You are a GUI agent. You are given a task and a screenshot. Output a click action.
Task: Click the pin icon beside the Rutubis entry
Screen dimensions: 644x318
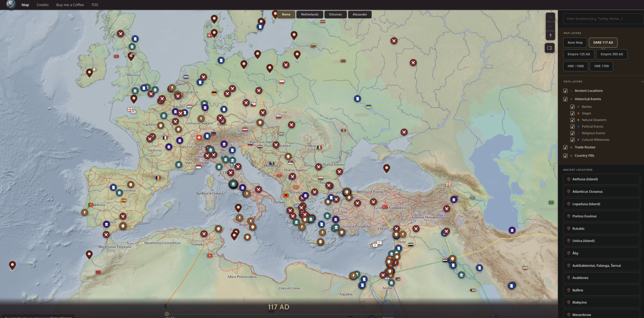(569, 228)
